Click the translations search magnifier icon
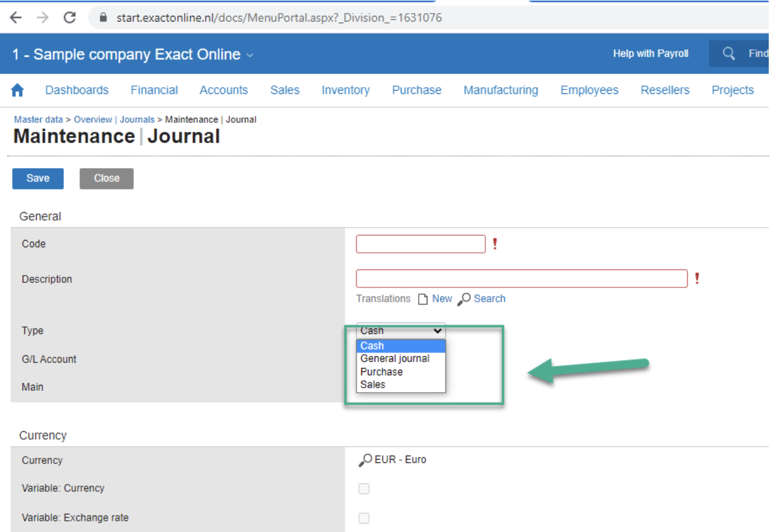This screenshot has height=532, width=771. click(464, 299)
